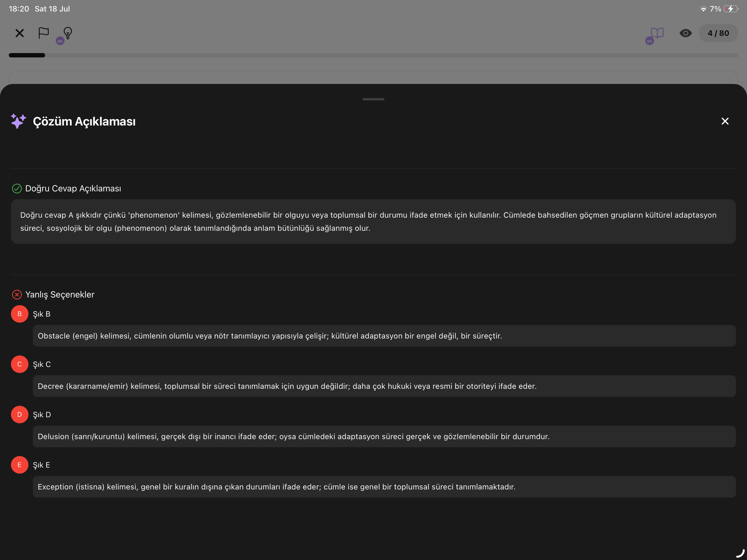Image resolution: width=747 pixels, height=560 pixels.
Task: Click the Şık E label
Action: tap(42, 465)
